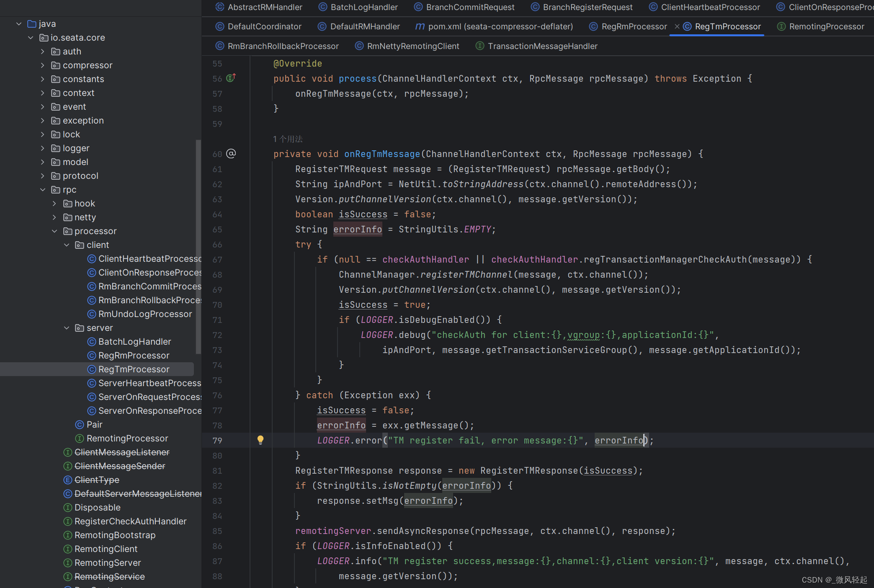Switch to the RegRmProcessor editor tab
Image resolution: width=874 pixels, height=588 pixels.
(x=628, y=26)
